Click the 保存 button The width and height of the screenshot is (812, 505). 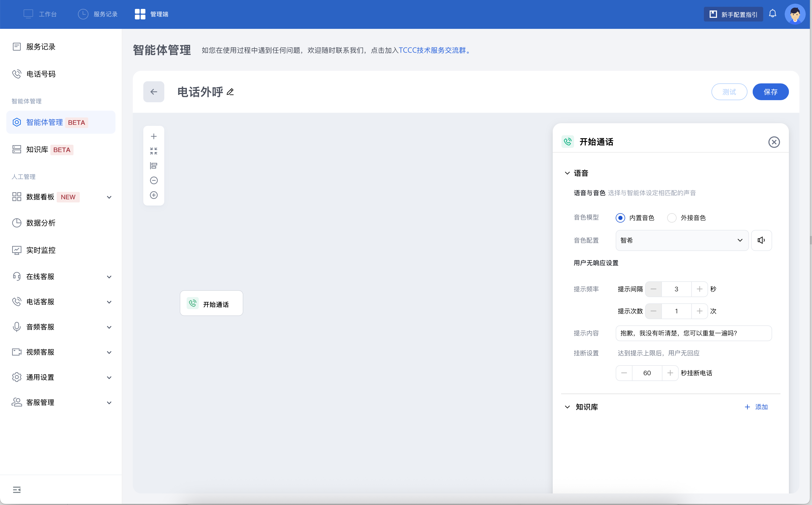(770, 92)
